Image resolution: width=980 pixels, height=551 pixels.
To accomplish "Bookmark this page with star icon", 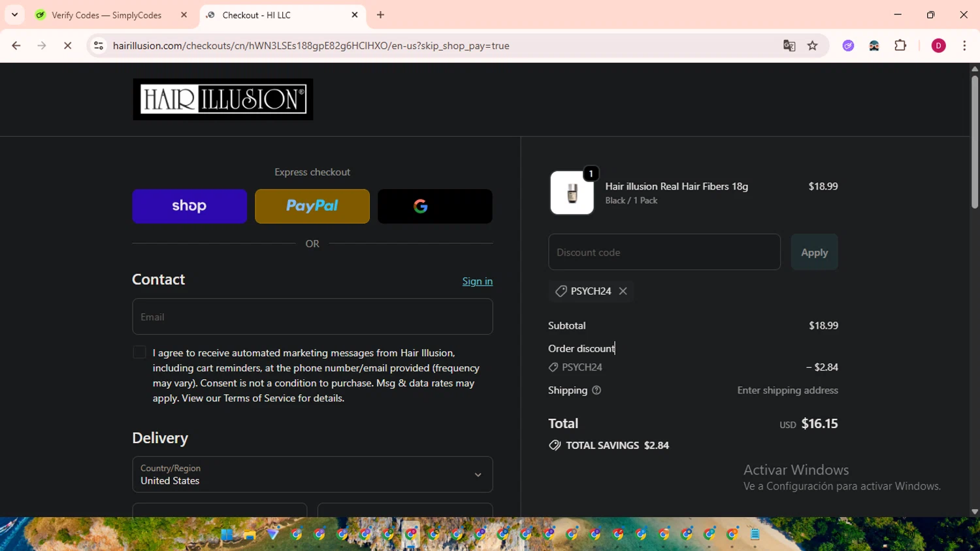I will click(813, 46).
